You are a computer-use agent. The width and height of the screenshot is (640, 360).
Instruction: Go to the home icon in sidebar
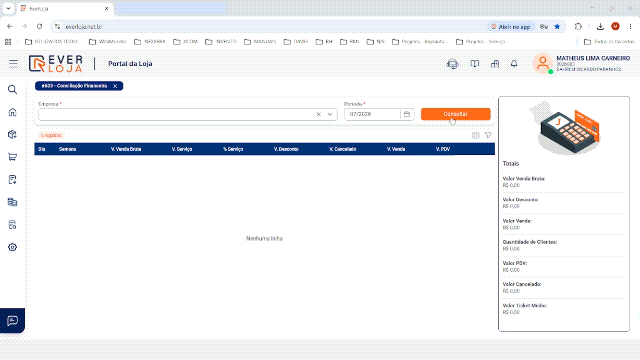click(13, 112)
